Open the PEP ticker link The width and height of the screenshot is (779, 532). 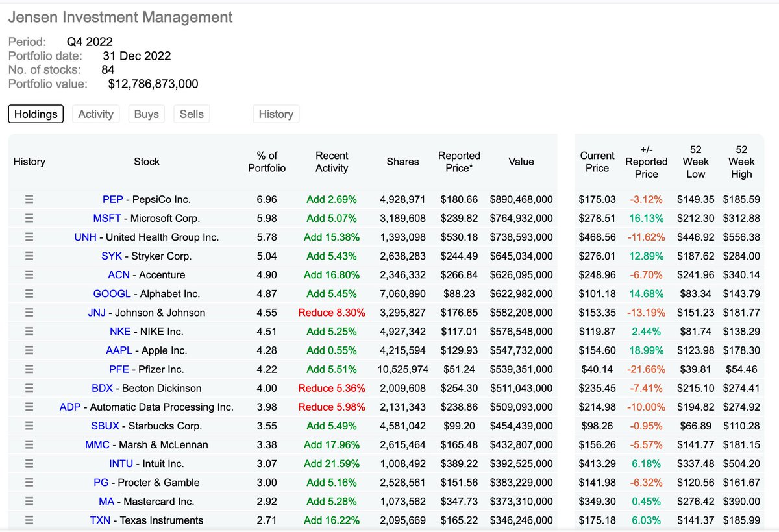tap(112, 199)
